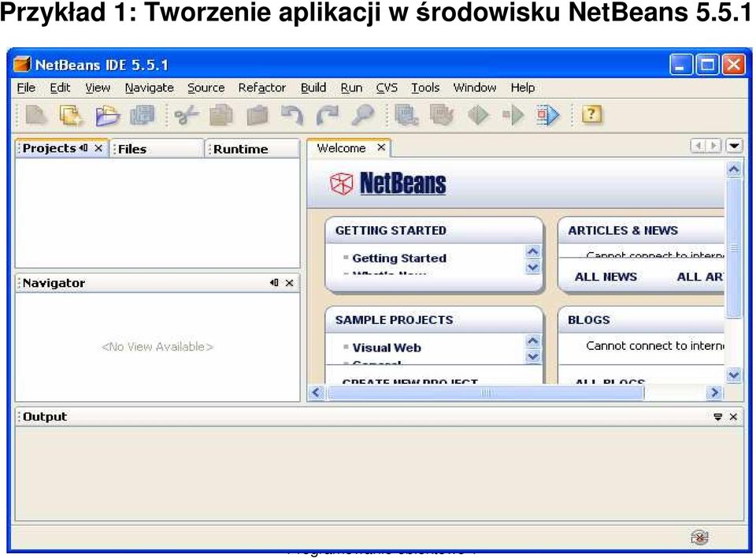Minimize the Navigator panel

point(274,283)
